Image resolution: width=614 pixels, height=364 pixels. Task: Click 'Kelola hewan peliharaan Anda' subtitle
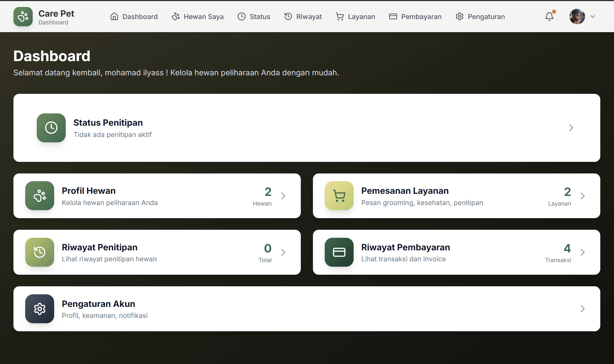(110, 203)
